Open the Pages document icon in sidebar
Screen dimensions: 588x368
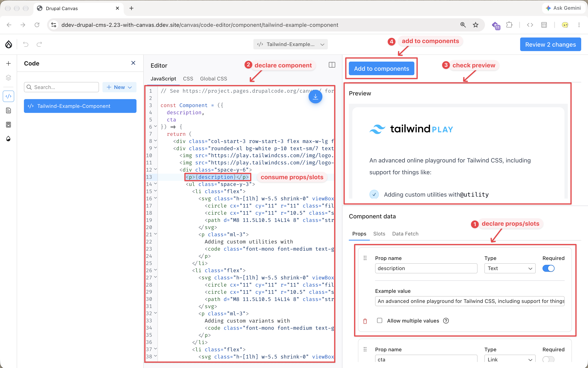9,111
